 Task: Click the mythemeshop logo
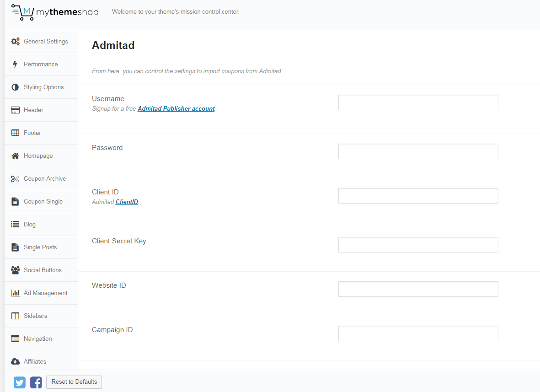point(55,12)
